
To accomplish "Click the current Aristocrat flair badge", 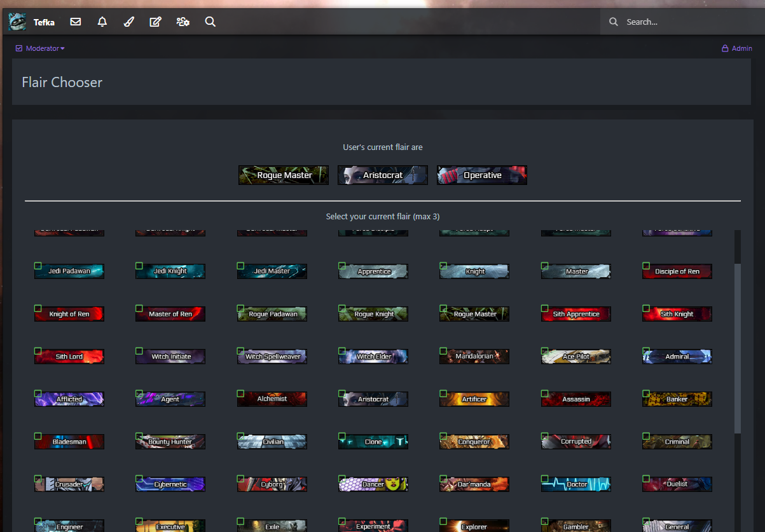I will (383, 175).
